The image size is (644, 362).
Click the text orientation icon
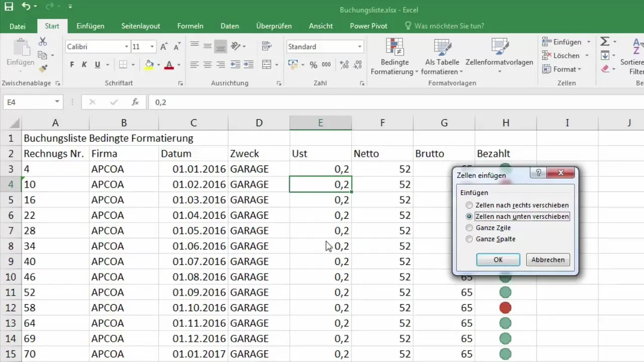point(235,47)
